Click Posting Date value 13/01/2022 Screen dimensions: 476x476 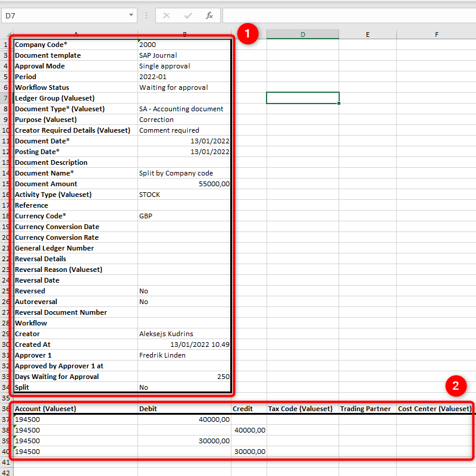[x=184, y=152]
